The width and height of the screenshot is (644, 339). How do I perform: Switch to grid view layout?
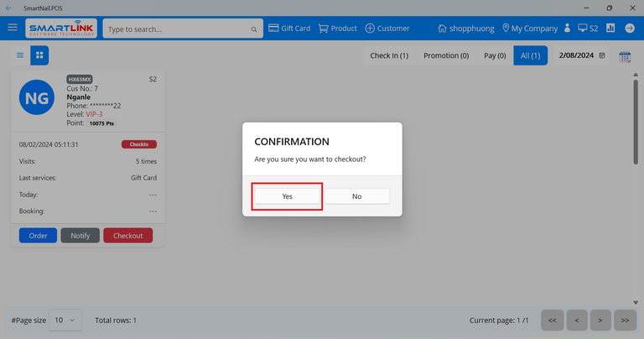coord(39,55)
